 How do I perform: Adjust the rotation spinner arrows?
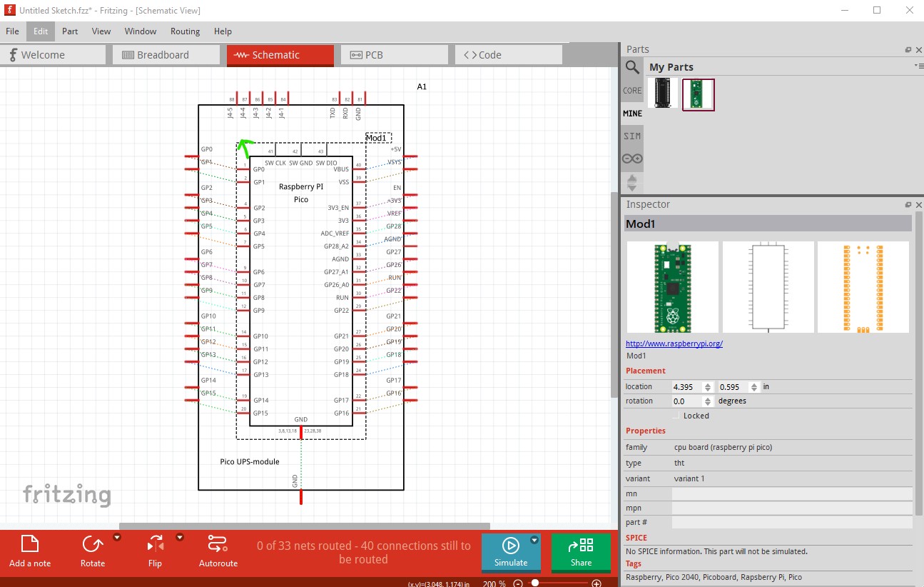click(708, 401)
